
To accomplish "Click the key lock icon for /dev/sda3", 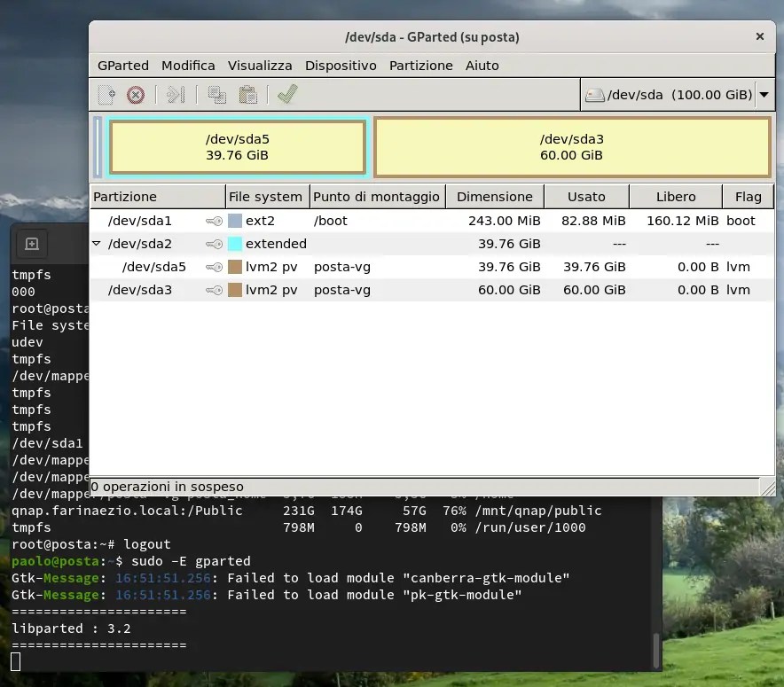I will pos(214,290).
